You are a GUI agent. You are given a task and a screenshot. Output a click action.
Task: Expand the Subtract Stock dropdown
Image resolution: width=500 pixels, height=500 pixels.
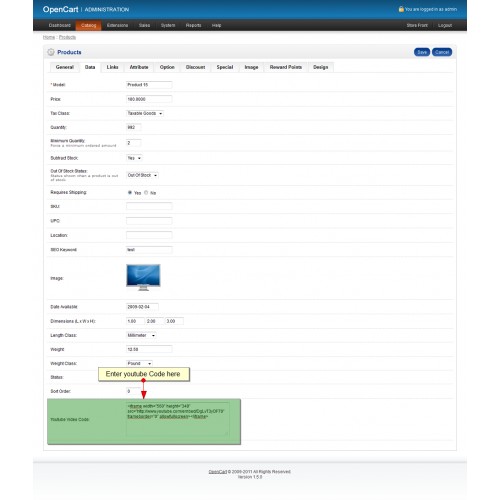click(x=134, y=158)
